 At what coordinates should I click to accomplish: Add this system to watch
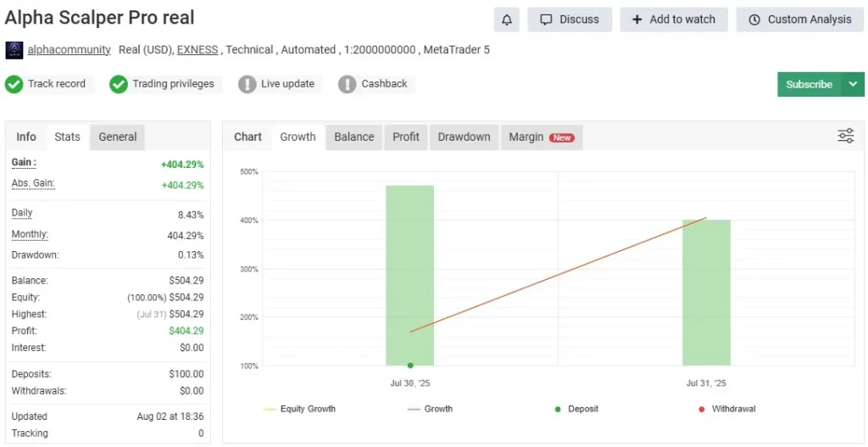[674, 20]
